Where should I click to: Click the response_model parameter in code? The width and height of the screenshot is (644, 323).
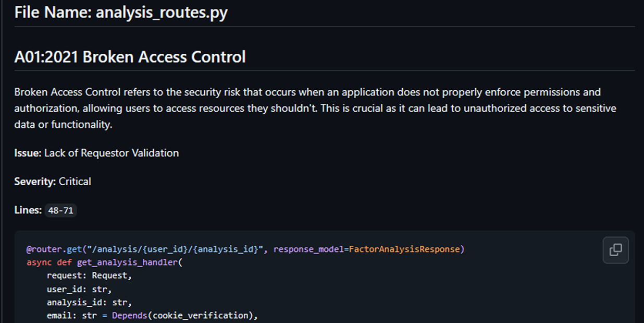(308, 249)
